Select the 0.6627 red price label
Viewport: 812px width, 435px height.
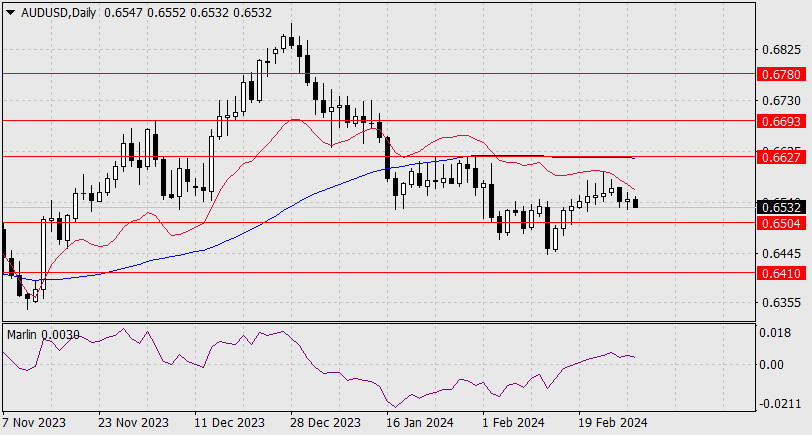(781, 157)
